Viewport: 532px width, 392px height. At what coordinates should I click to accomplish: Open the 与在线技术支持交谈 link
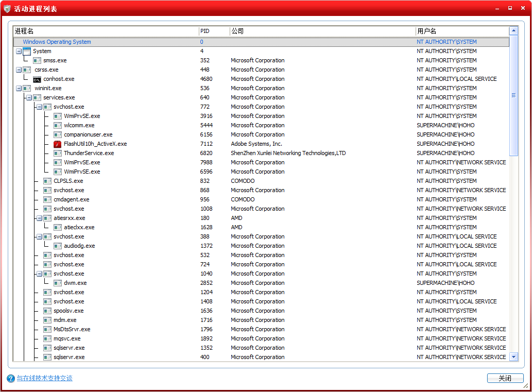click(x=44, y=378)
